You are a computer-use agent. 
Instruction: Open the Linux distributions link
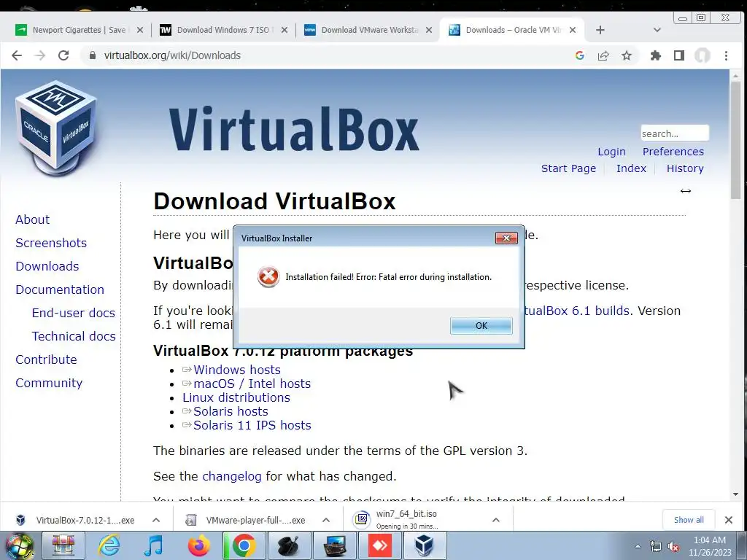(236, 397)
